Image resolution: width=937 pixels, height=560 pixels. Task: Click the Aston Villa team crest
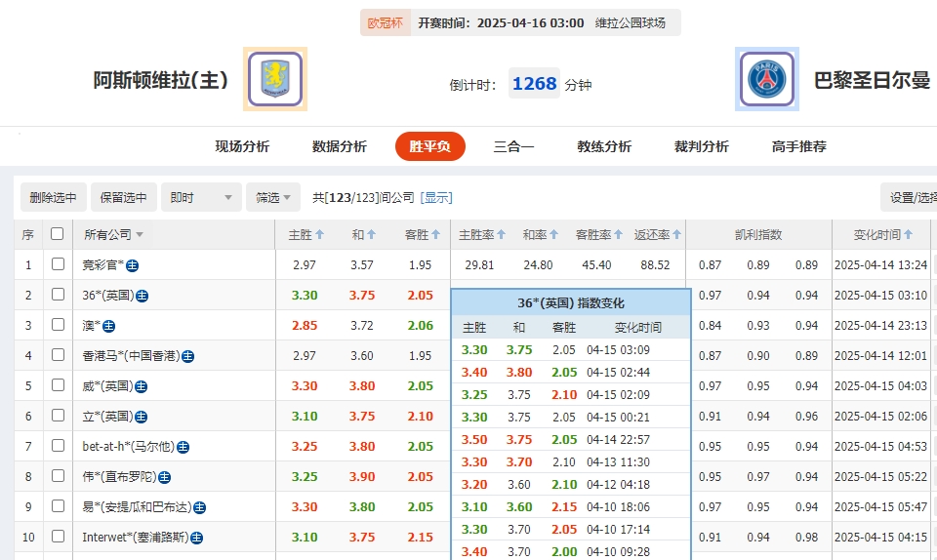tap(275, 79)
